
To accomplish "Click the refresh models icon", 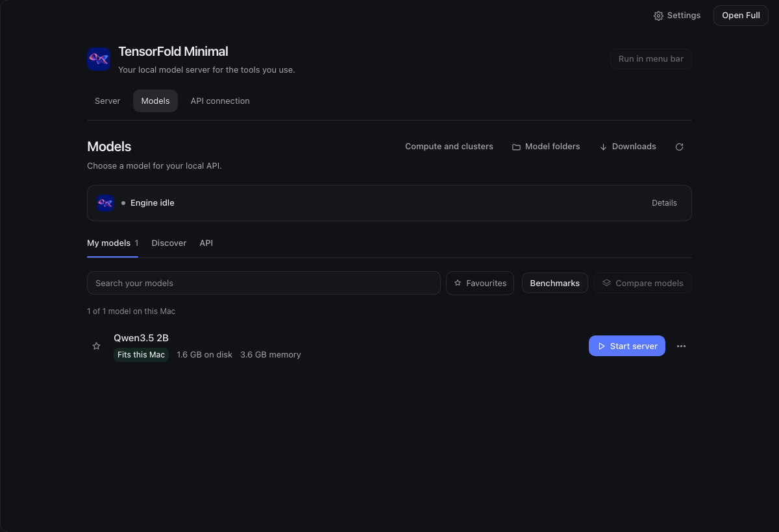I will (x=679, y=147).
